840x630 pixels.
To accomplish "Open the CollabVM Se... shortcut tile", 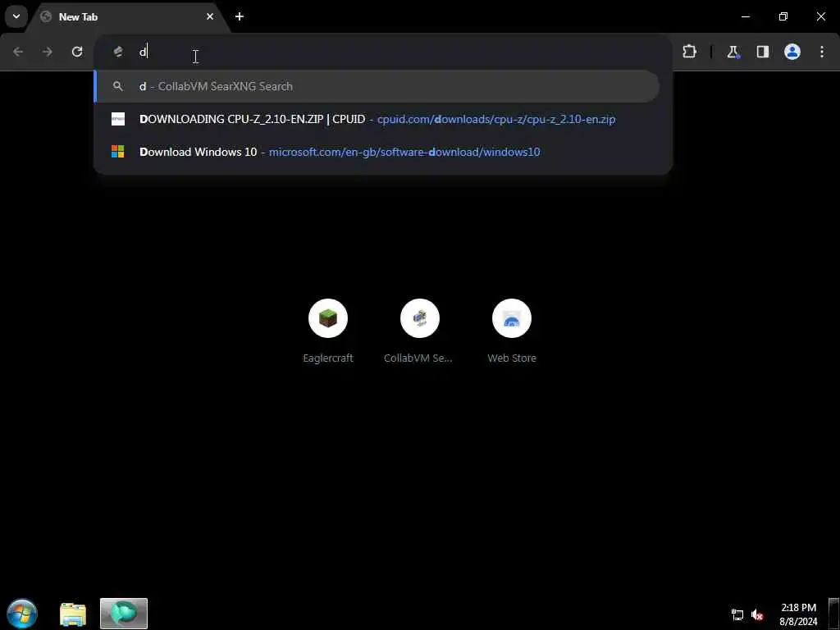I will pyautogui.click(x=419, y=332).
